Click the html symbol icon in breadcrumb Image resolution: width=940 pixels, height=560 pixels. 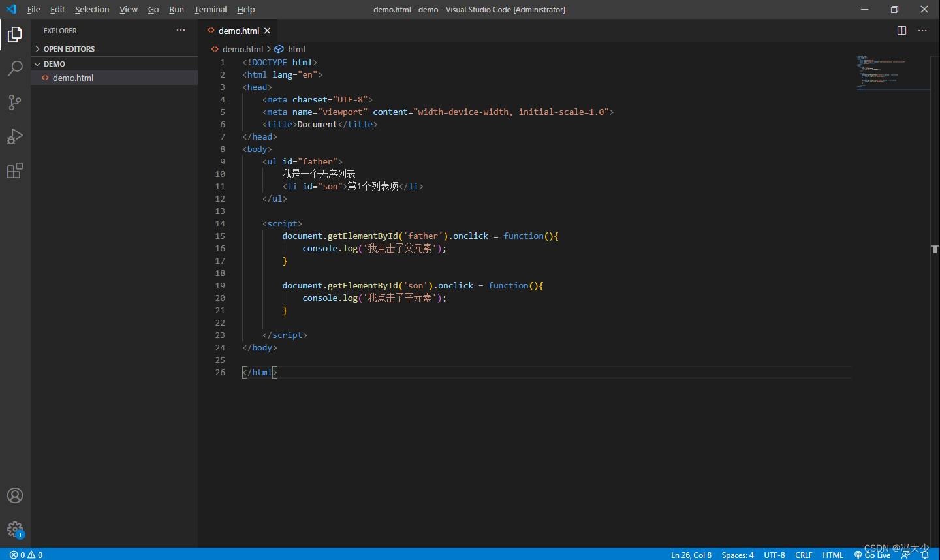point(279,49)
